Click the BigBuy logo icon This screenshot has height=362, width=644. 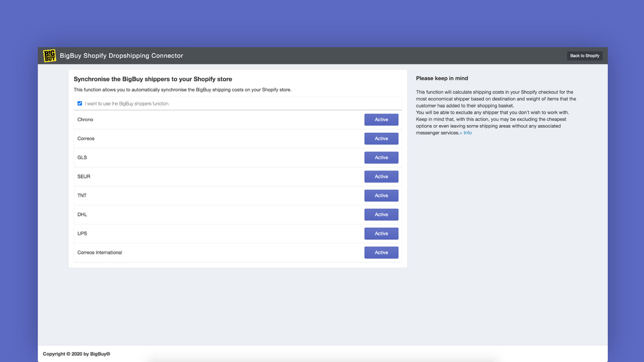pos(49,56)
